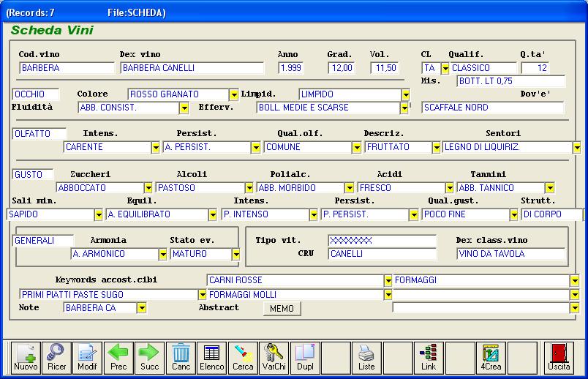Open the VarChi keys icon
The height and width of the screenshot is (379, 588).
pos(274,358)
